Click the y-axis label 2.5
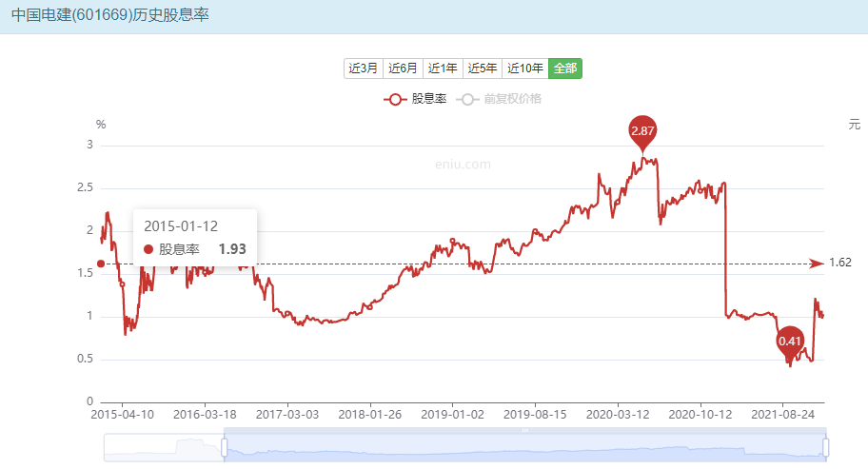The height and width of the screenshot is (469, 868). (x=86, y=188)
